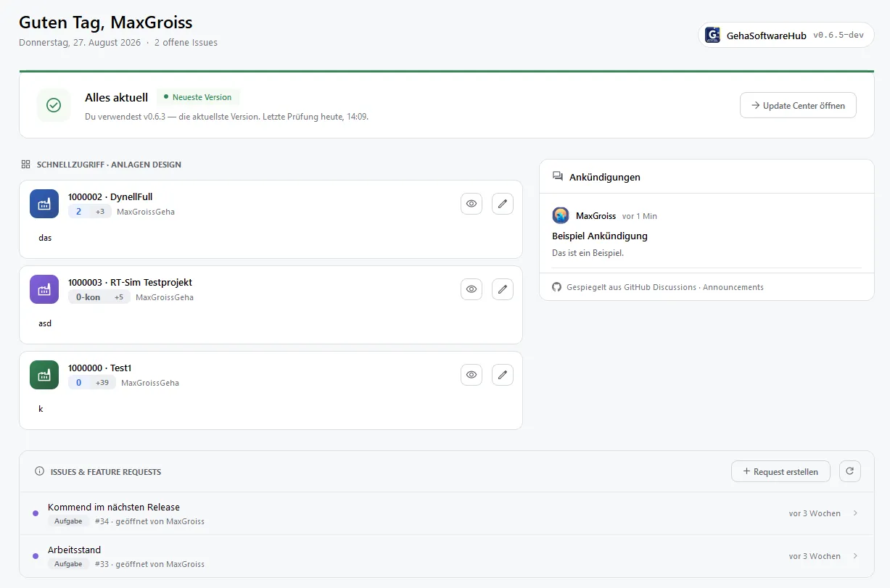The image size is (890, 588).
Task: Click the project title '1000000 · Test1'
Action: pyautogui.click(x=99, y=368)
